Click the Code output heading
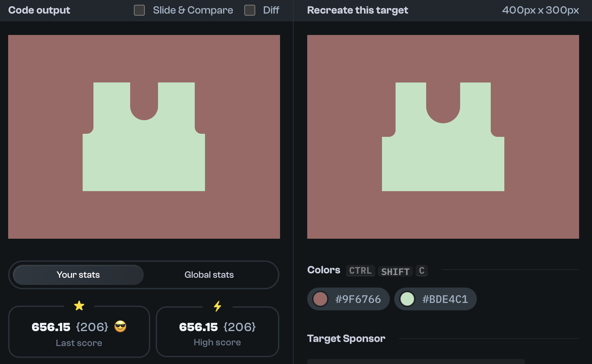This screenshot has height=364, width=592. coord(39,10)
